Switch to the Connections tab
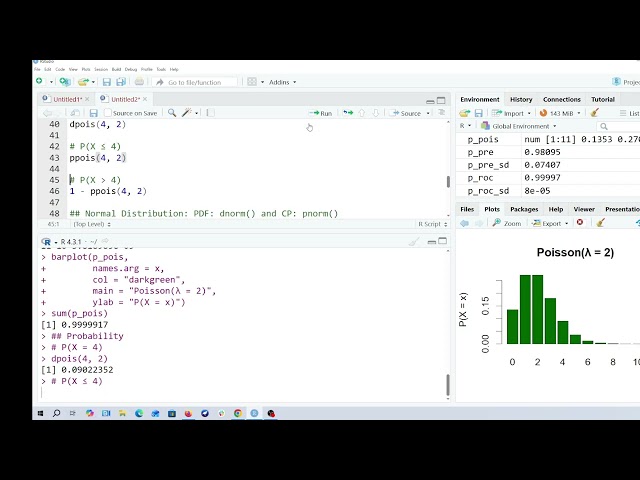Viewport: 640px width, 480px height. (562, 99)
